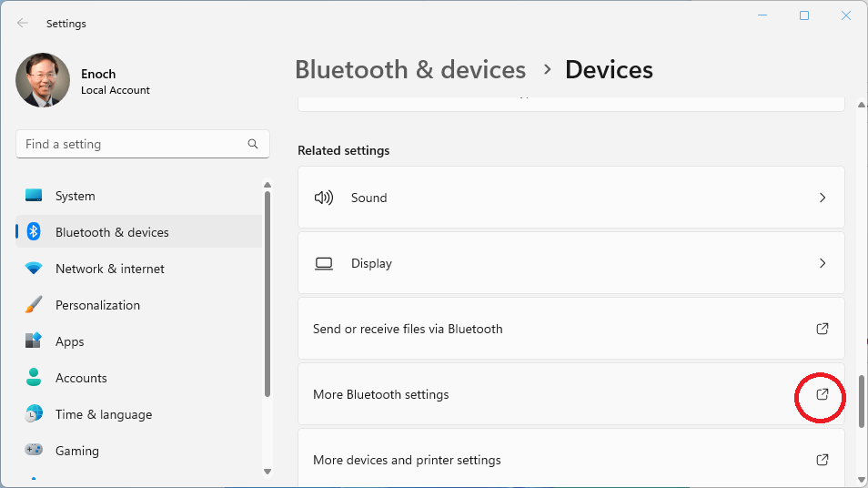Click the Personalization paintbrush icon

34,305
